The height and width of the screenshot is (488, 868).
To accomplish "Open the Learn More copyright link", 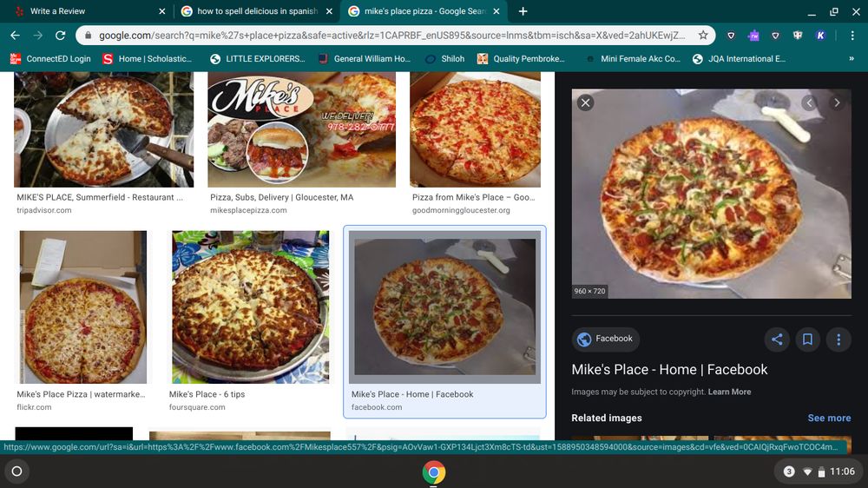I will [729, 392].
